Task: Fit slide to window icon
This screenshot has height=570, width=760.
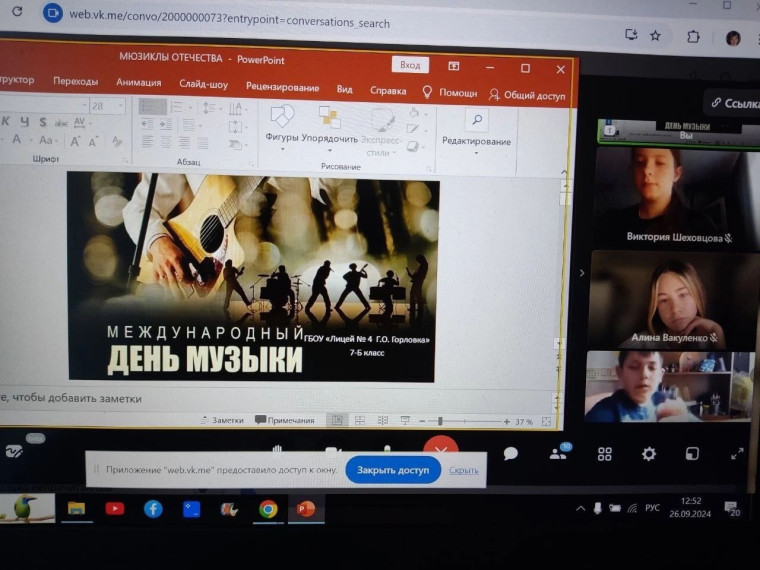Action: pos(546,422)
